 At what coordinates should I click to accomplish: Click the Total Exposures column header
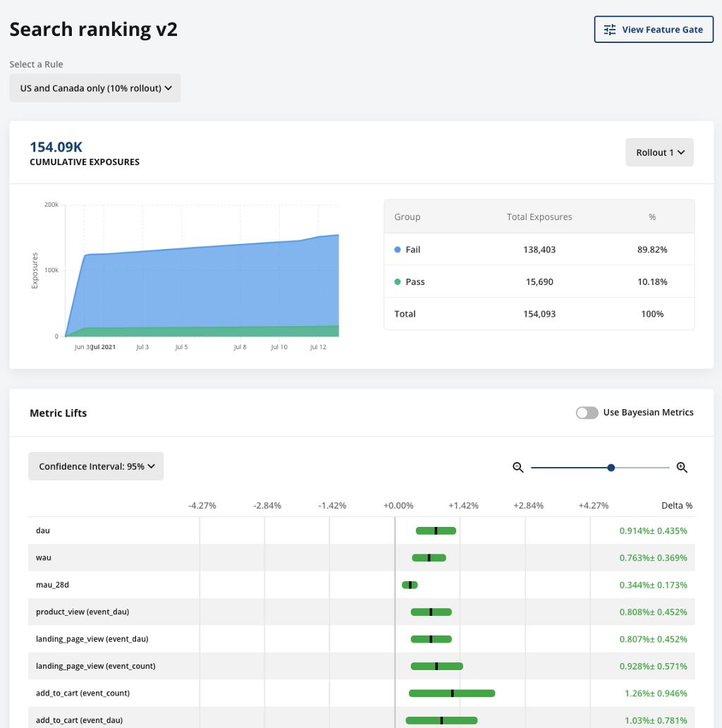539,217
